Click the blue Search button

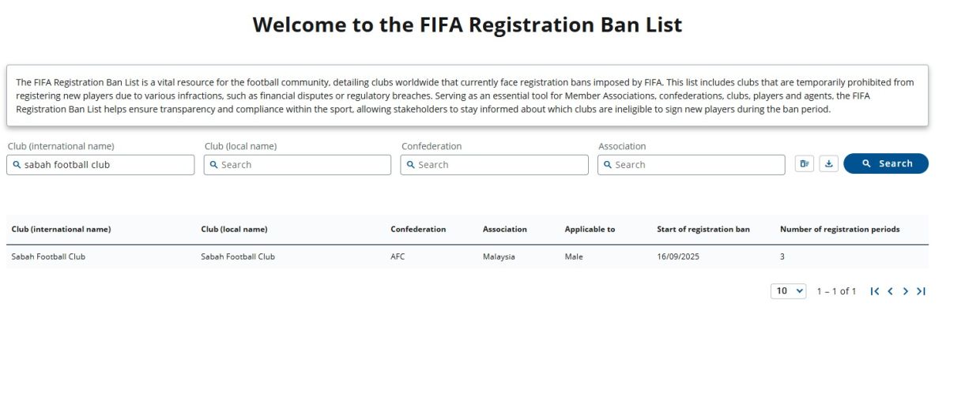pyautogui.click(x=886, y=163)
